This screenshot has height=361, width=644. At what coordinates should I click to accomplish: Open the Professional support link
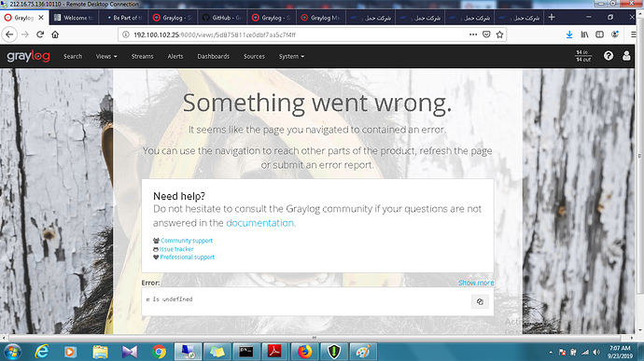(188, 257)
